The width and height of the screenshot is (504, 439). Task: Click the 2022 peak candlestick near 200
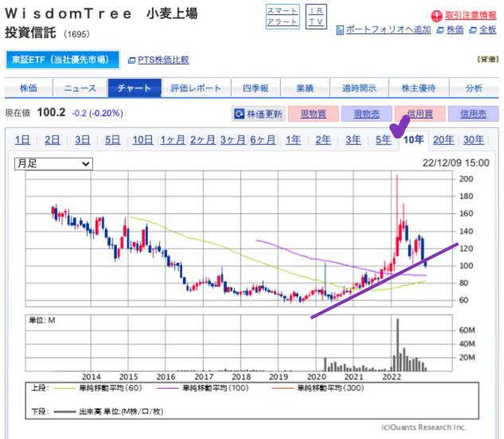[397, 215]
